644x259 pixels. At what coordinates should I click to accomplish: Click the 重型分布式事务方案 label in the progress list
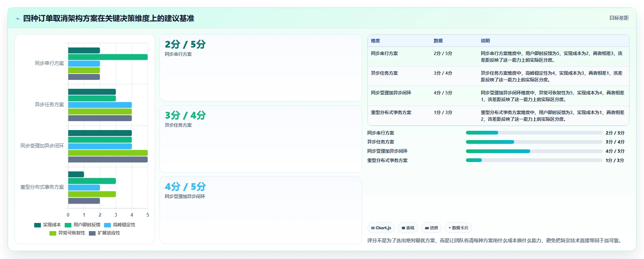[387, 160]
